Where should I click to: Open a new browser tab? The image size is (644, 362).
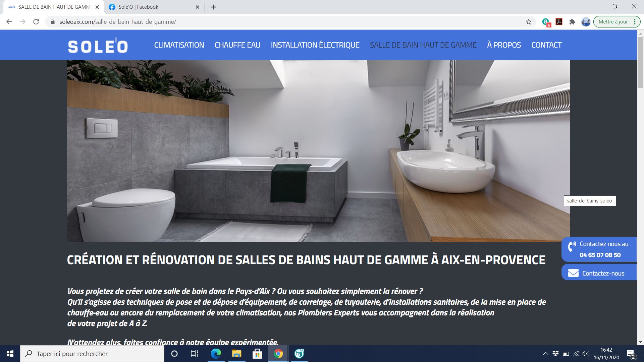coord(213,7)
